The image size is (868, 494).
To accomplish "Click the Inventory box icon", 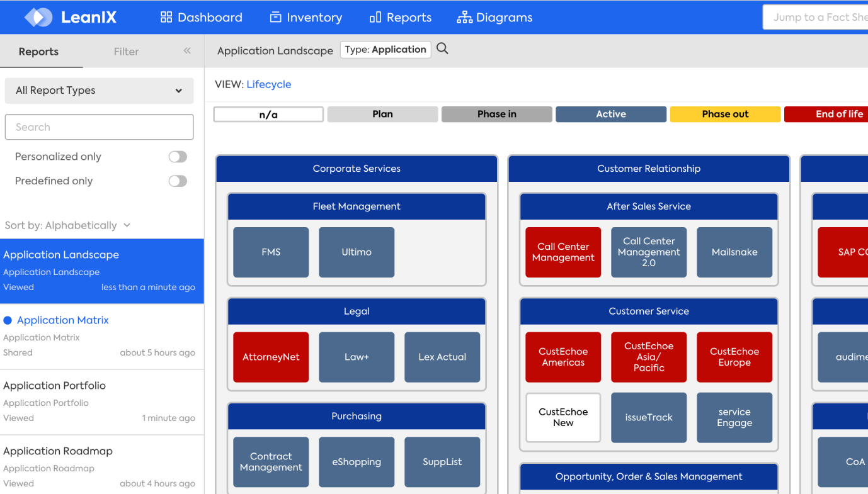I will pos(275,18).
